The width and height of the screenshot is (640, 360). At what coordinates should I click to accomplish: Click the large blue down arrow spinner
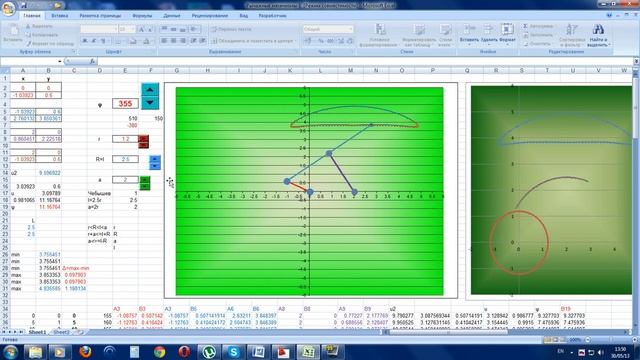pos(150,102)
